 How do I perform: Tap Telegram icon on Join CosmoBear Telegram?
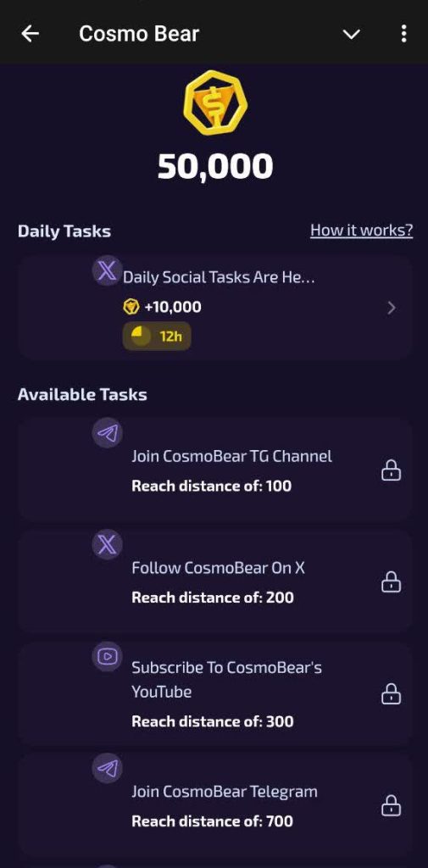coord(107,768)
